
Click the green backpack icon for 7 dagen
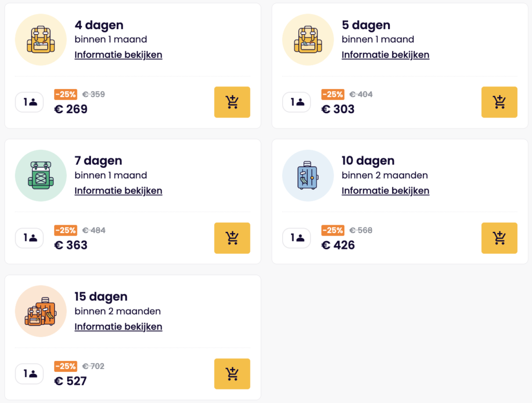click(40, 175)
